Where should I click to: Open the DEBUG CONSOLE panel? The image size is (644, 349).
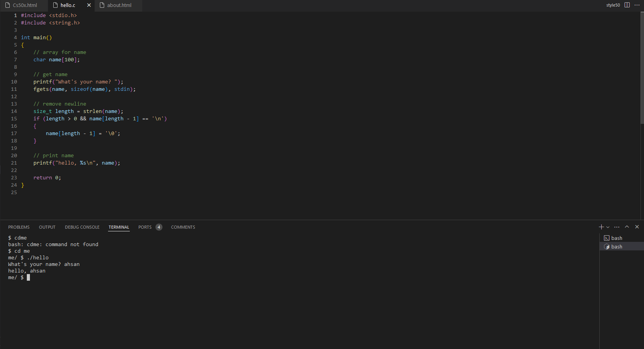(82, 227)
